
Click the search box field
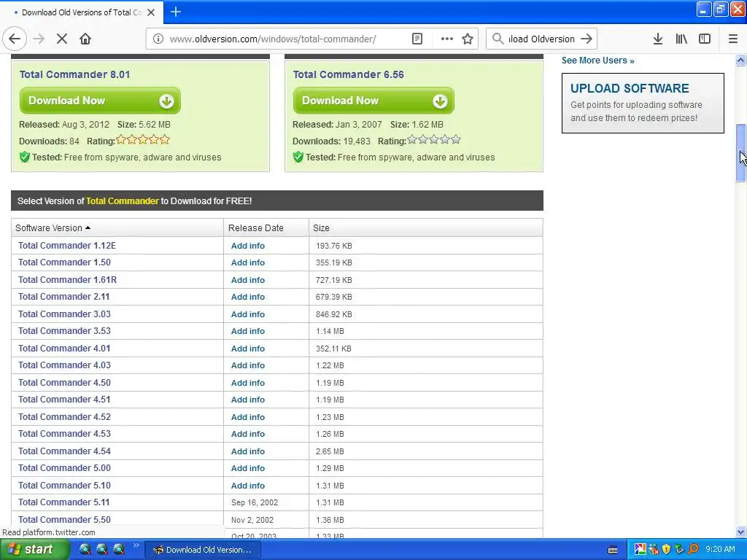coord(541,39)
